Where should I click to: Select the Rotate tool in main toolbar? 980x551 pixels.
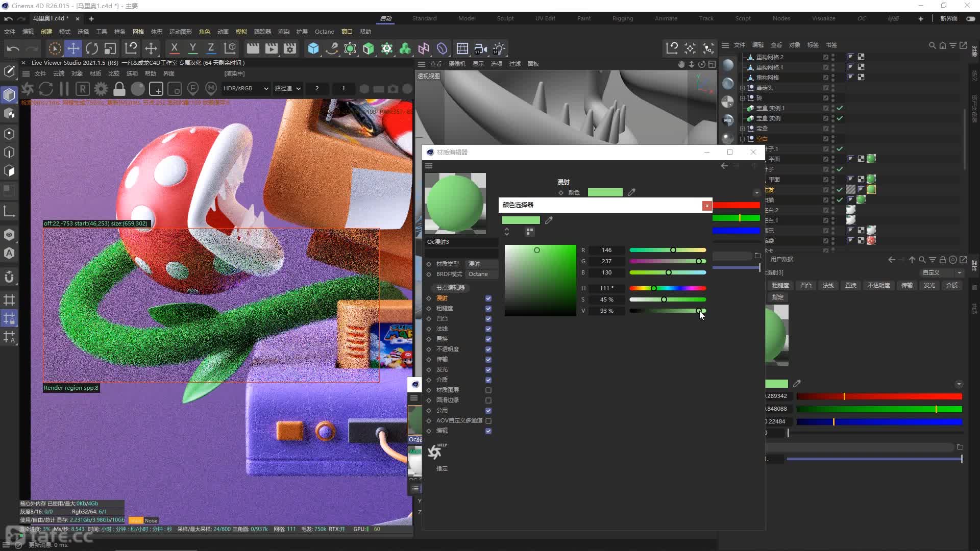(92, 48)
